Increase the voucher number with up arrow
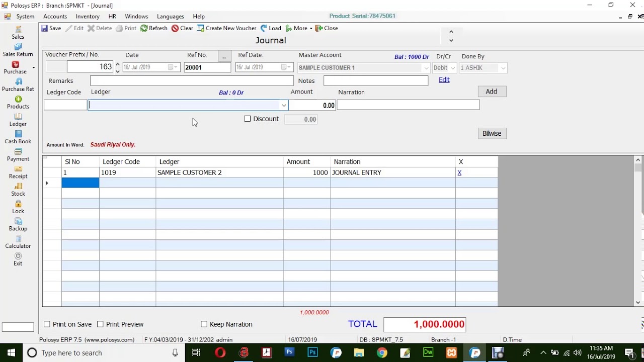The width and height of the screenshot is (644, 362). point(118,64)
